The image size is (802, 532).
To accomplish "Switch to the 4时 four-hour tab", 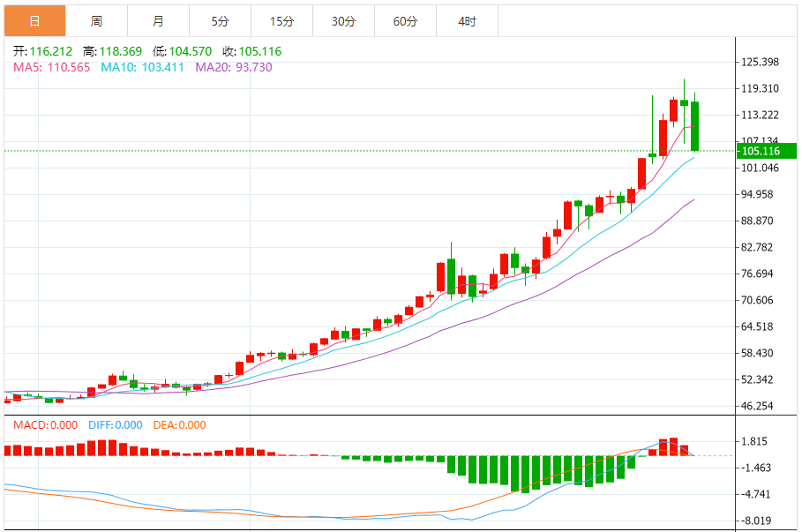I will 467,20.
